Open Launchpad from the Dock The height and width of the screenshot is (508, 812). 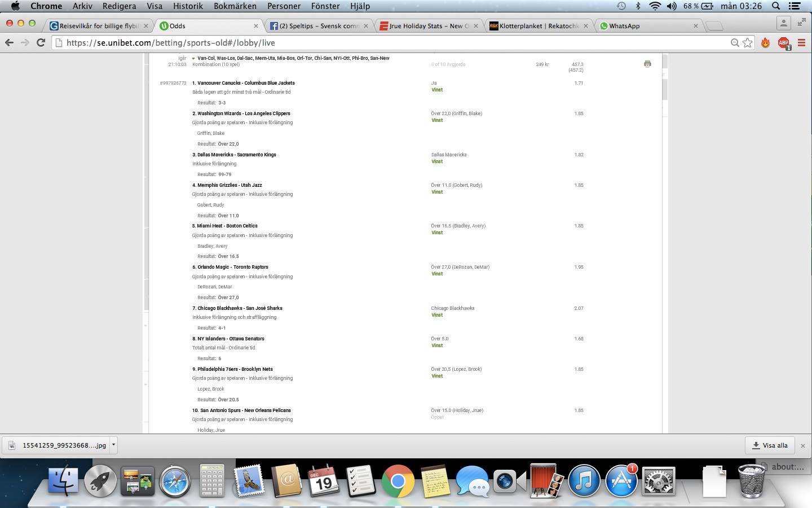pyautogui.click(x=100, y=481)
